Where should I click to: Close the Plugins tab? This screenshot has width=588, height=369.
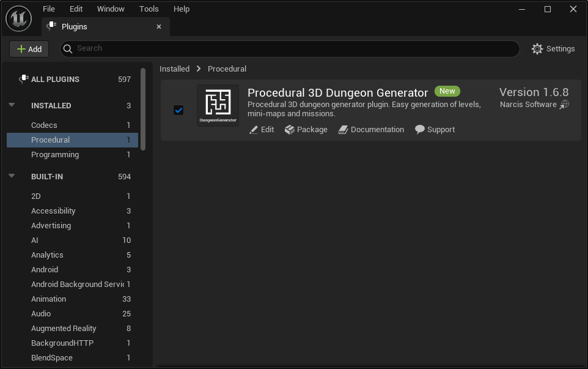pyautogui.click(x=159, y=27)
